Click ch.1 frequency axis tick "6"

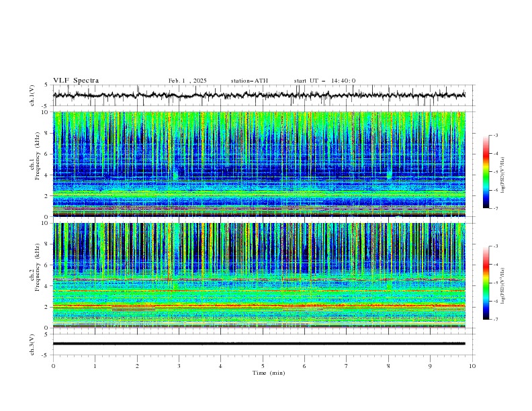point(47,154)
